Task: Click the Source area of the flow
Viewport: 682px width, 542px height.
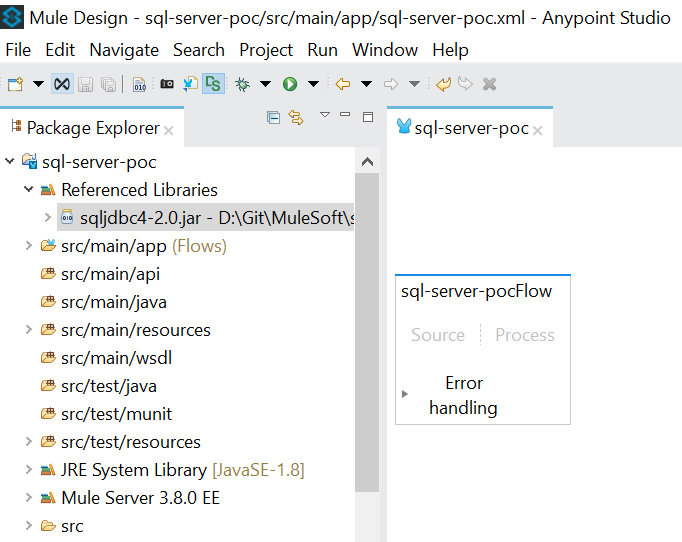Action: point(438,335)
